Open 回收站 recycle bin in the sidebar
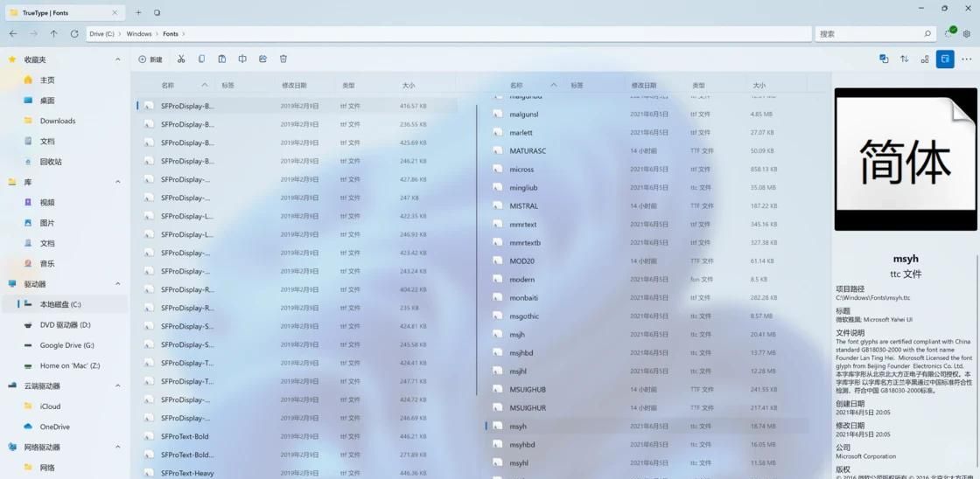The height and width of the screenshot is (479, 980). point(66,161)
